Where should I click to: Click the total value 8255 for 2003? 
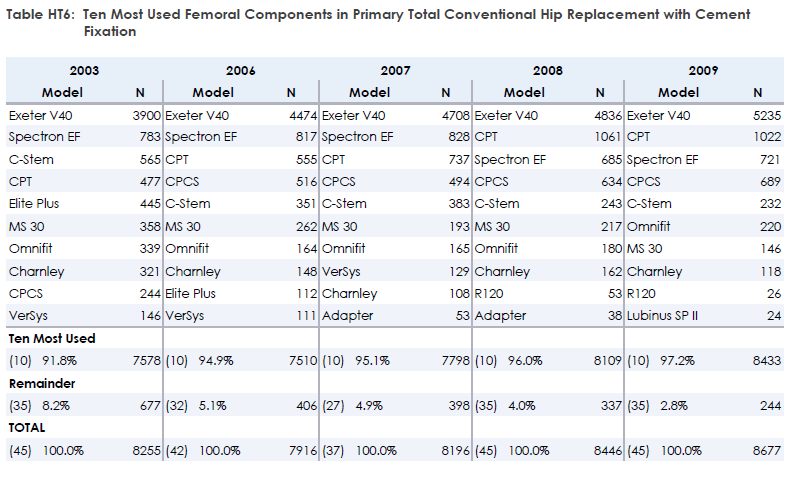click(x=146, y=449)
